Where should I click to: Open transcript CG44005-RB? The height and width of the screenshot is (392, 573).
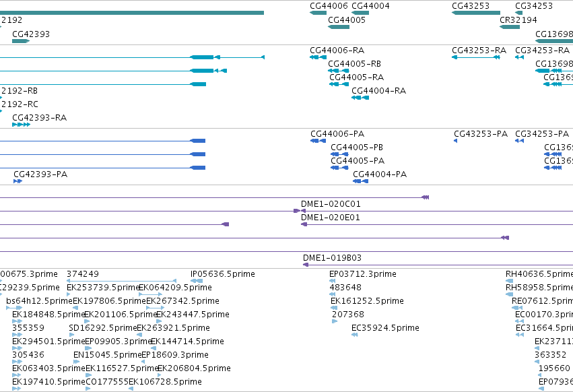pos(354,63)
